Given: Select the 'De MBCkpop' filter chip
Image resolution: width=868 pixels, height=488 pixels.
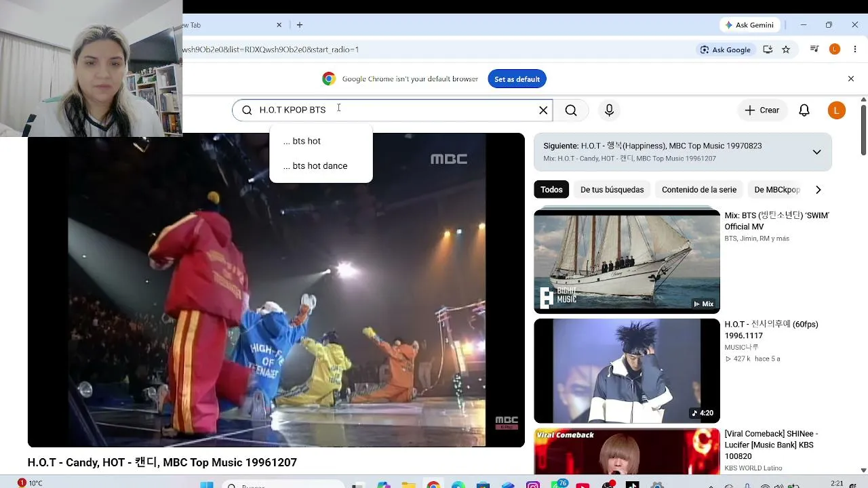Looking at the screenshot, I should (777, 190).
